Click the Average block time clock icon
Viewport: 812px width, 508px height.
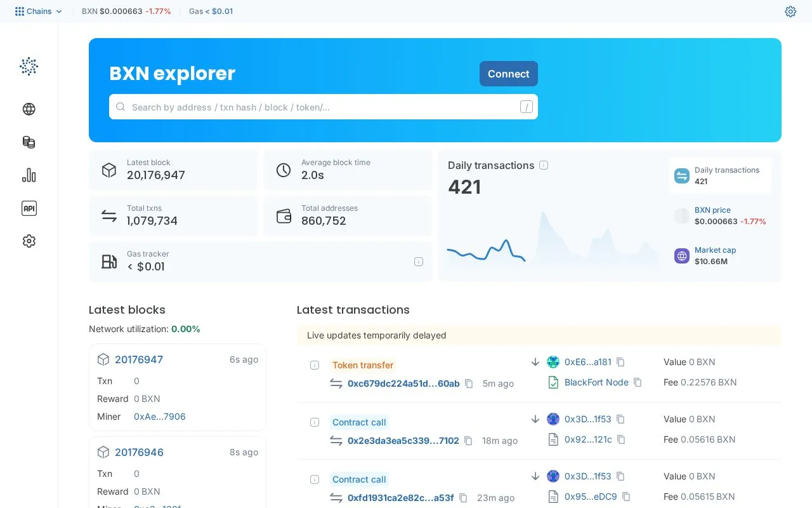click(284, 170)
